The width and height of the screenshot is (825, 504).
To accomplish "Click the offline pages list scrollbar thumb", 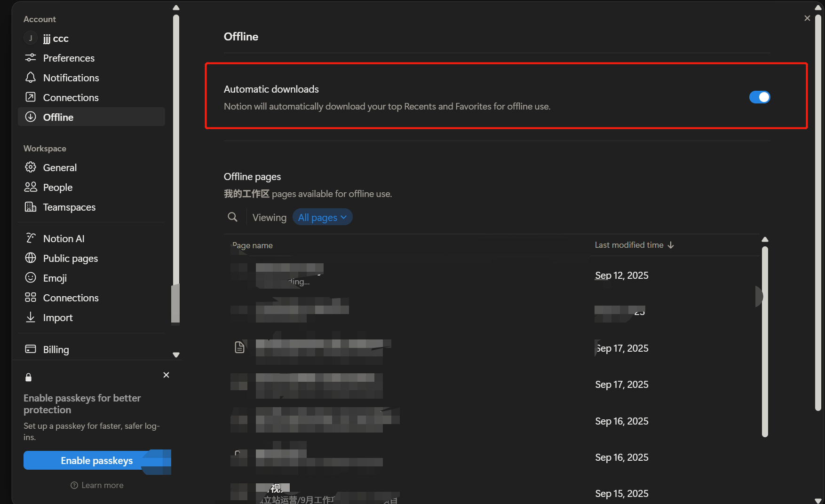I will [x=765, y=342].
